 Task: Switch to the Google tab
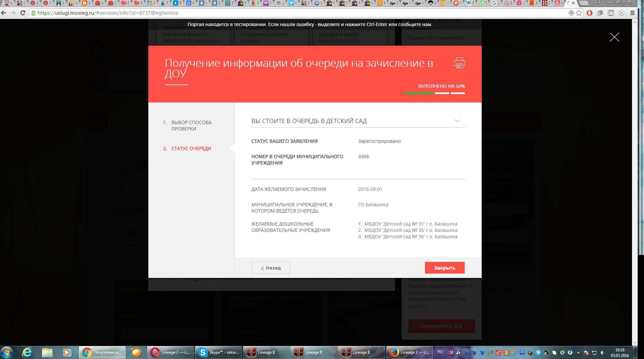[495, 3]
